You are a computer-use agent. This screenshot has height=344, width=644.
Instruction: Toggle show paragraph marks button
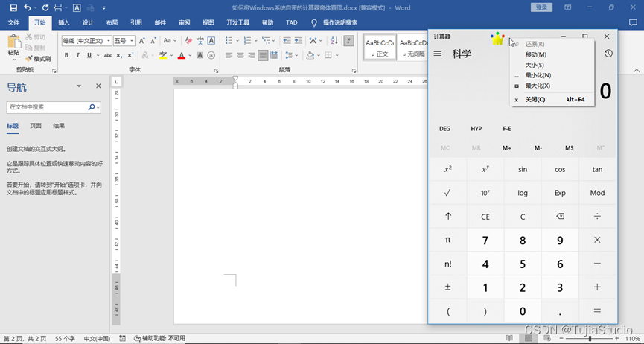pyautogui.click(x=349, y=41)
